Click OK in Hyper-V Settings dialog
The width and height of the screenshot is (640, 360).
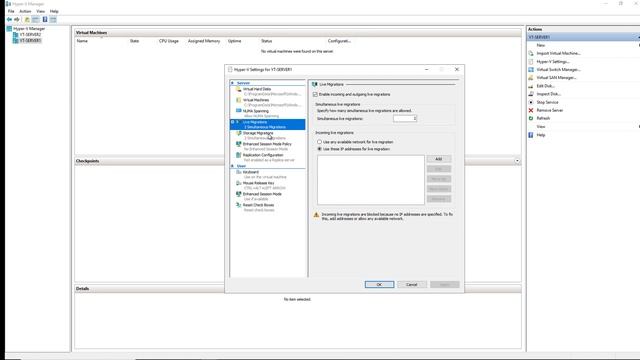coord(379,284)
